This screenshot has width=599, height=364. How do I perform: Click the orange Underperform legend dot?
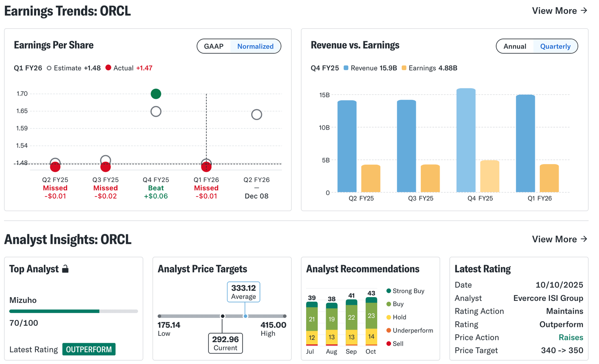pyautogui.click(x=389, y=330)
